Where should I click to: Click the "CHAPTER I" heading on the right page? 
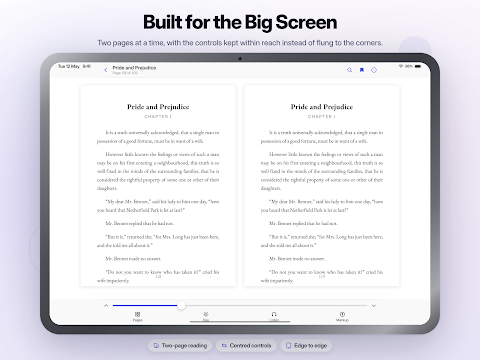tap(322, 116)
